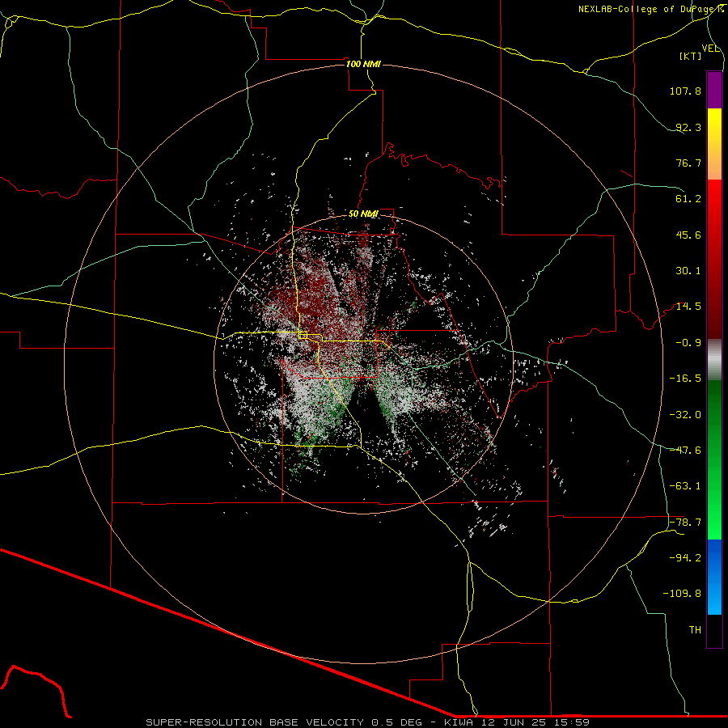
Task: Click the -78.7 velocity scale value
Action: click(x=685, y=523)
